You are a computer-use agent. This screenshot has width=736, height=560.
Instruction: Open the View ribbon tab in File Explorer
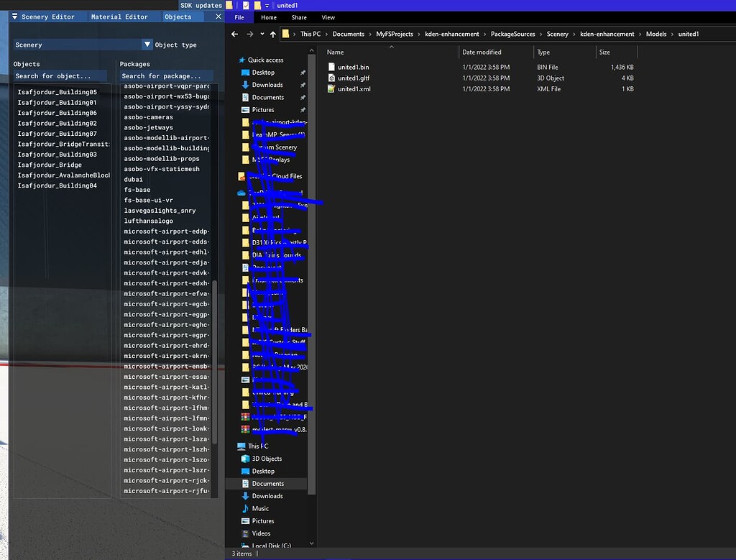click(x=328, y=17)
